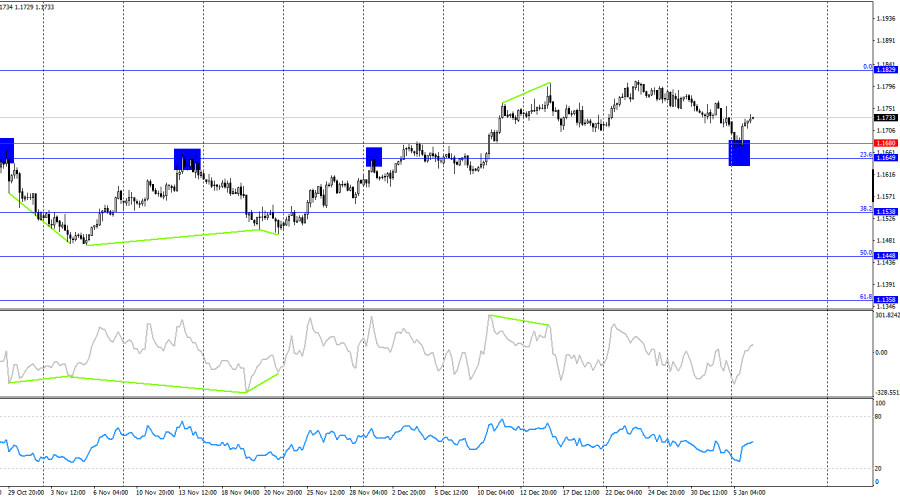This screenshot has height=500, width=900.
Task: Select the 38.2 Fibonacci level text
Action: (x=866, y=209)
